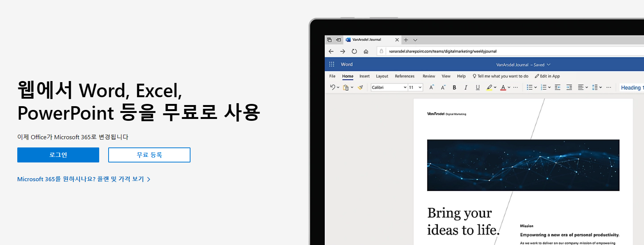Click the VanArsdel Digital Marketing document logo
Screen dimensions: 644x245
[x=446, y=114]
